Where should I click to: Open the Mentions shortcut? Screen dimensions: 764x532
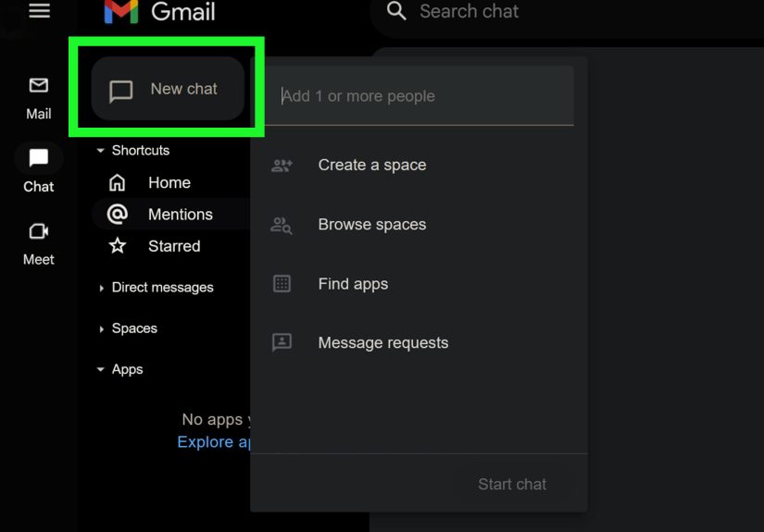170,214
